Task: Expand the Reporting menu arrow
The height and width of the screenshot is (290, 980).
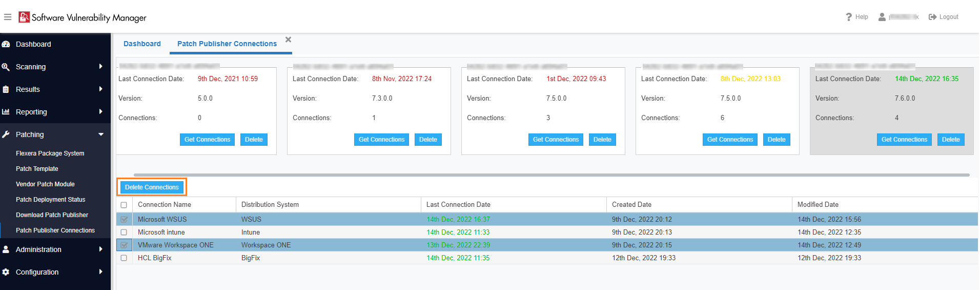Action: pyautogui.click(x=100, y=112)
